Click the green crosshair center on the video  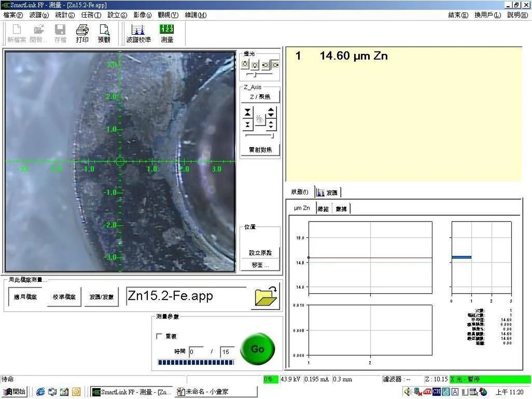(120, 161)
